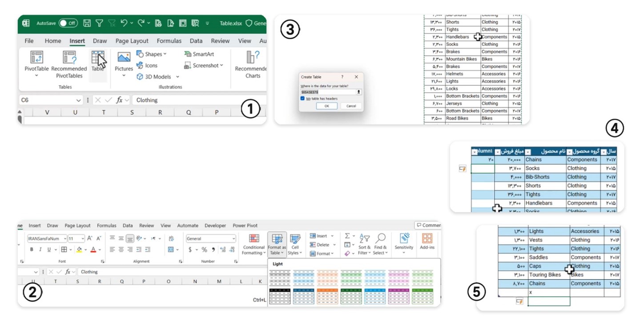
Task: Click the Save icon in the title bar
Action: (x=87, y=23)
